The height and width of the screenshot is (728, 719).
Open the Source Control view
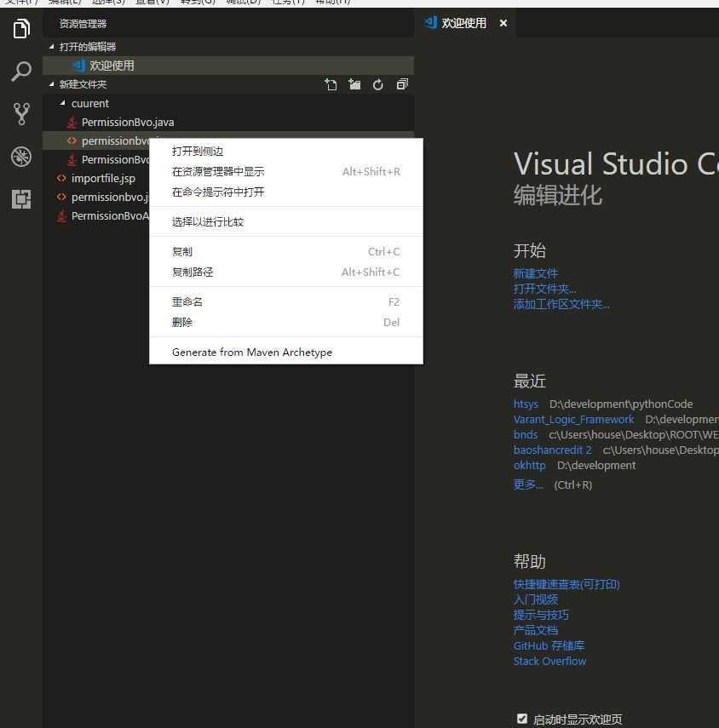pyautogui.click(x=21, y=114)
